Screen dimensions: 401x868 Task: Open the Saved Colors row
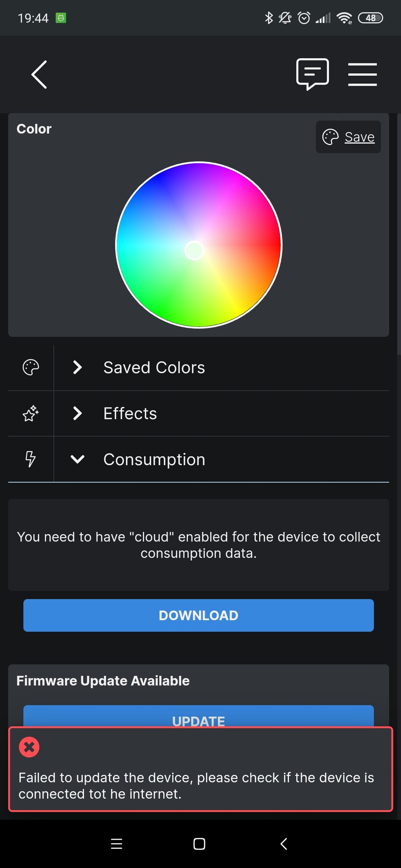point(198,368)
